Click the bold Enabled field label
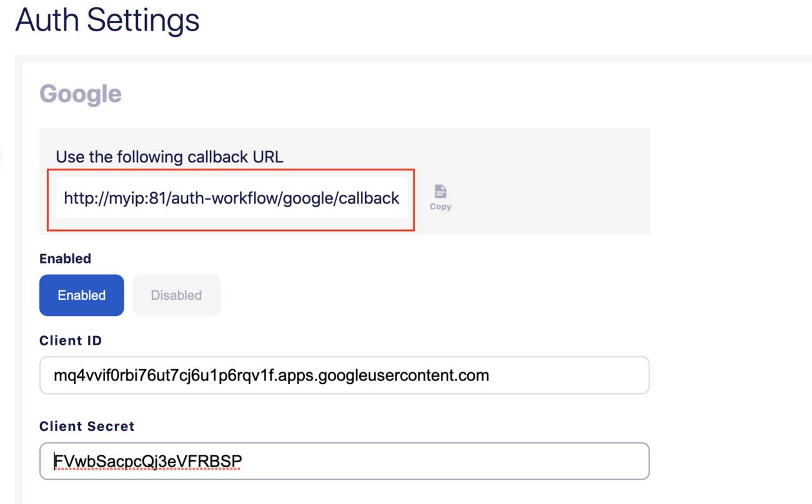Image resolution: width=812 pixels, height=504 pixels. click(65, 259)
